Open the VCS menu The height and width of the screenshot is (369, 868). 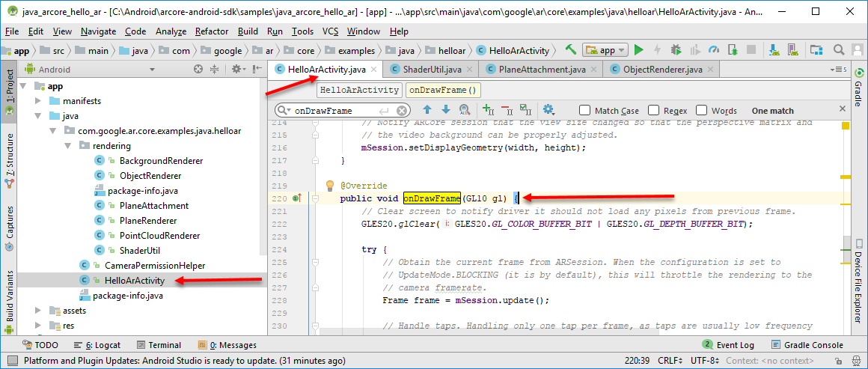coord(331,31)
